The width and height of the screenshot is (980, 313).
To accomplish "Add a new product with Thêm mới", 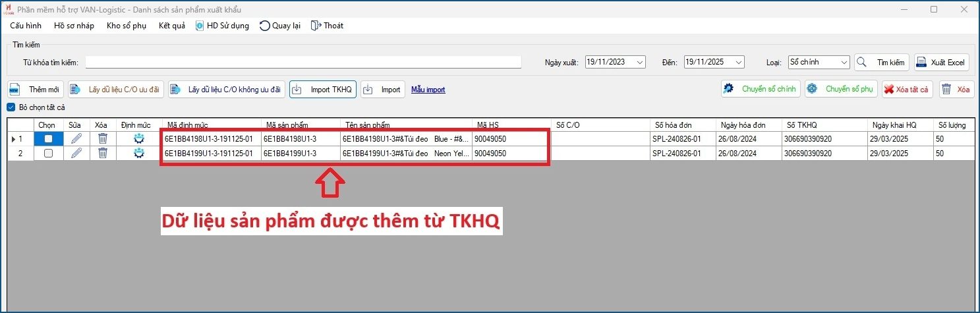I will point(36,90).
